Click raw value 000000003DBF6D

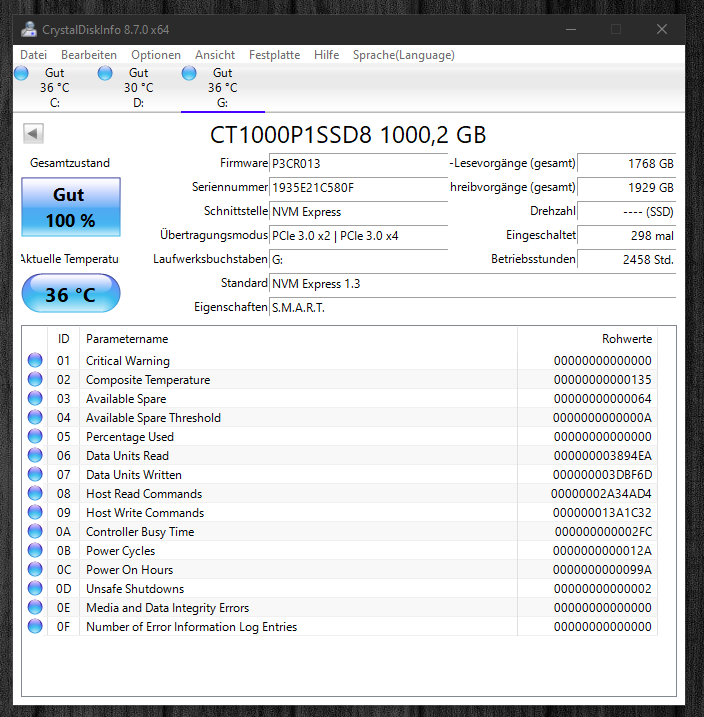tap(603, 475)
